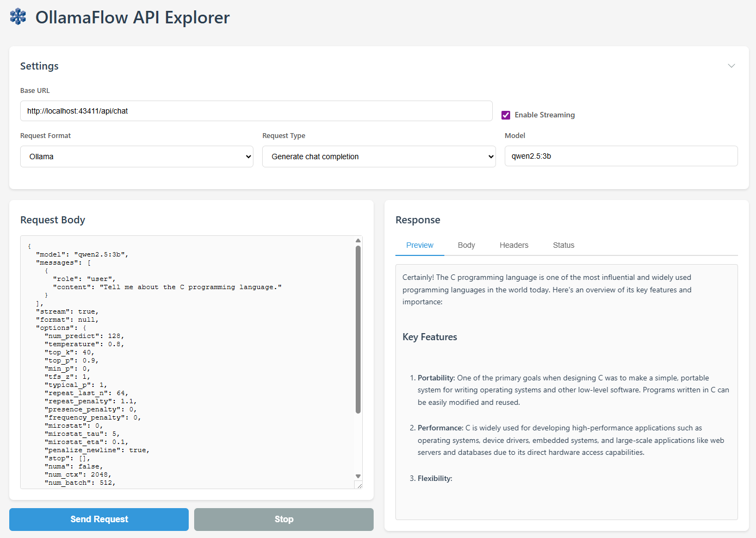Open the Request Format dropdown

[x=137, y=157]
